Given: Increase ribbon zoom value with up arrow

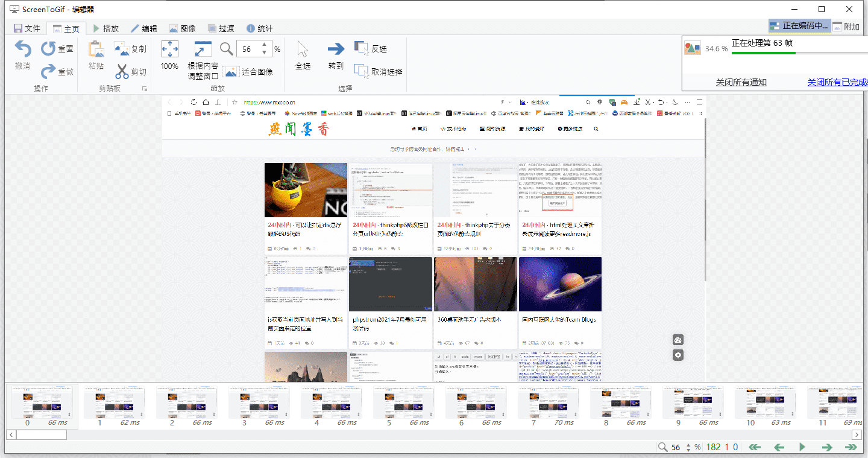Looking at the screenshot, I should click(x=264, y=45).
